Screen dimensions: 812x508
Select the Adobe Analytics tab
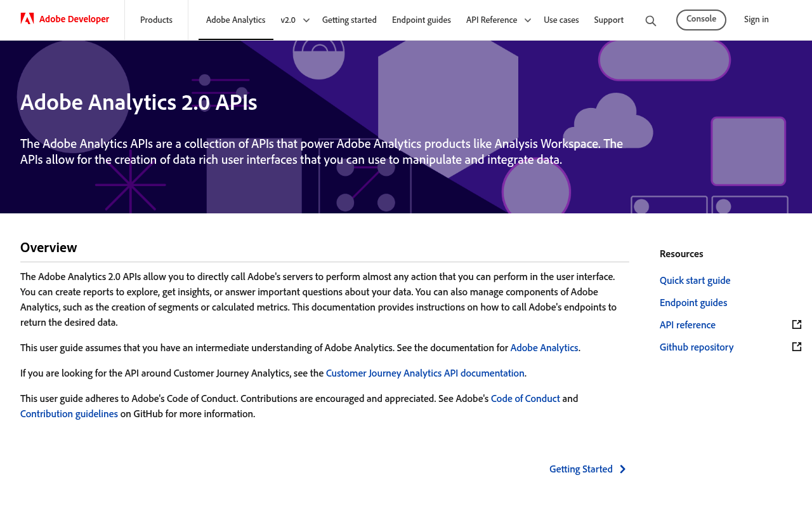tap(236, 20)
